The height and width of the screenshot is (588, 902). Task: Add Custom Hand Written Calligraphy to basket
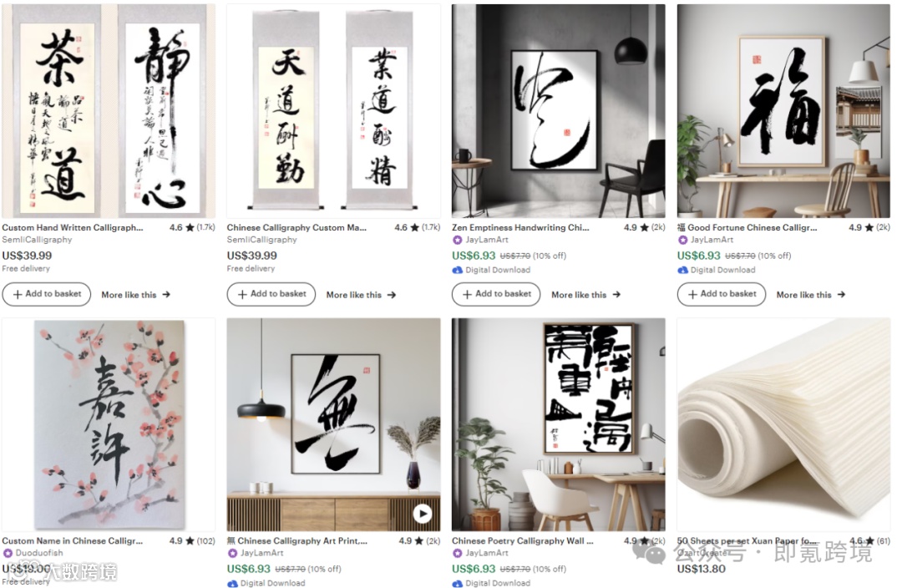[47, 294]
